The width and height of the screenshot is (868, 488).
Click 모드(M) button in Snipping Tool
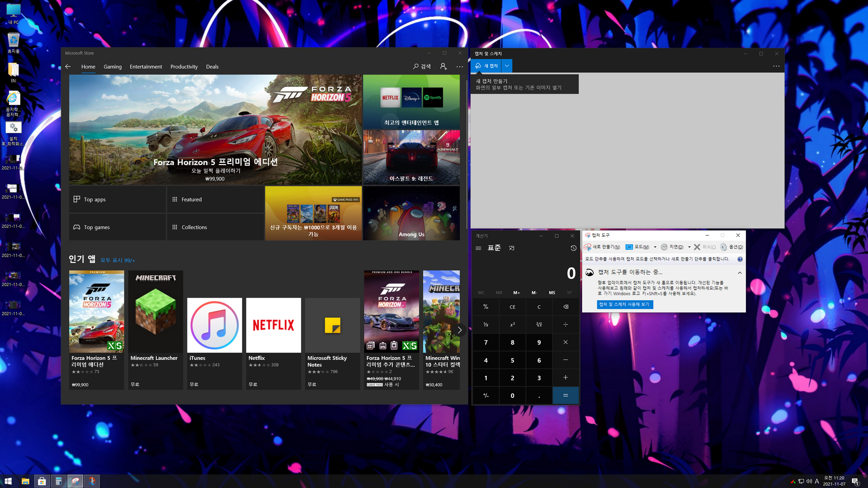pyautogui.click(x=637, y=247)
